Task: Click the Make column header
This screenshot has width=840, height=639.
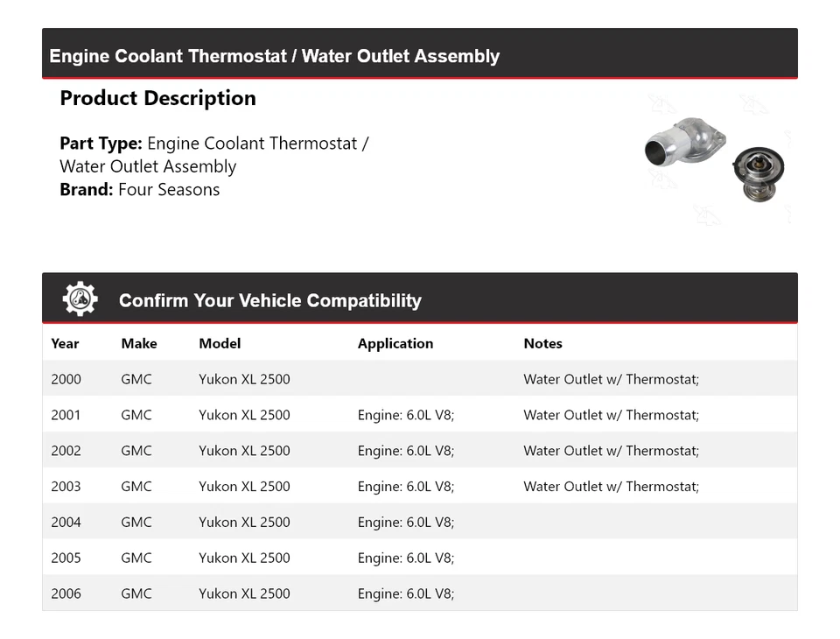Action: click(x=139, y=343)
